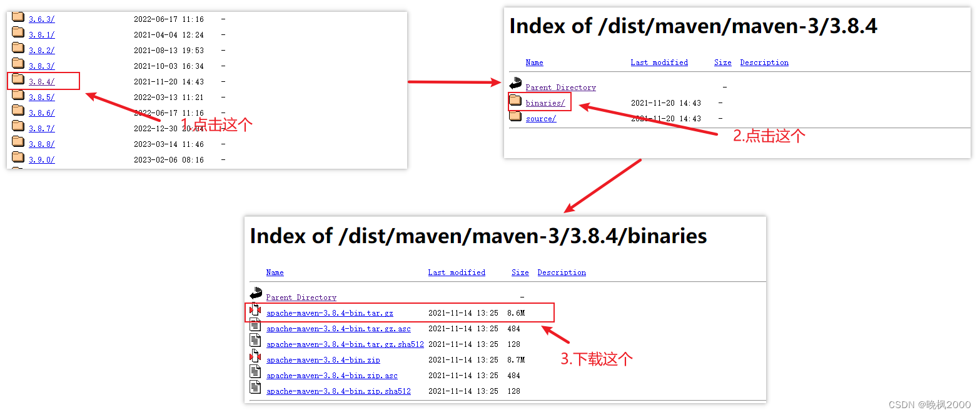The width and height of the screenshot is (980, 415).
Task: Open the 3.9.0/ directory link
Action: point(42,160)
